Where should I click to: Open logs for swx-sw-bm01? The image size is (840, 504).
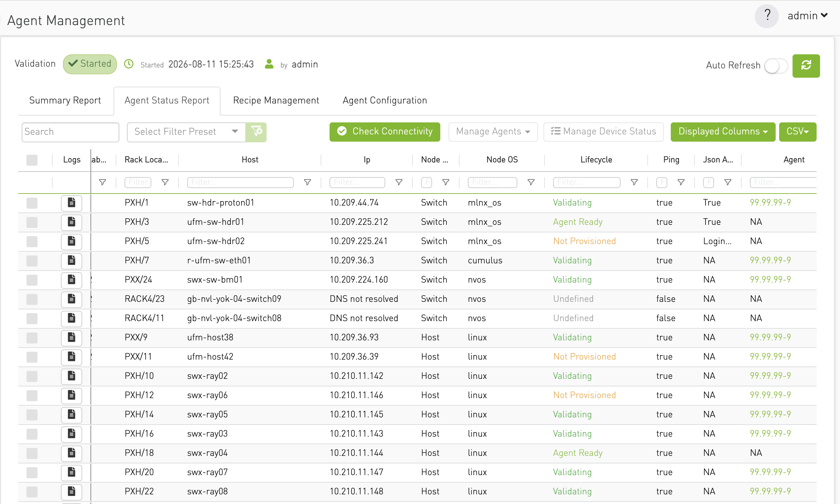(72, 280)
